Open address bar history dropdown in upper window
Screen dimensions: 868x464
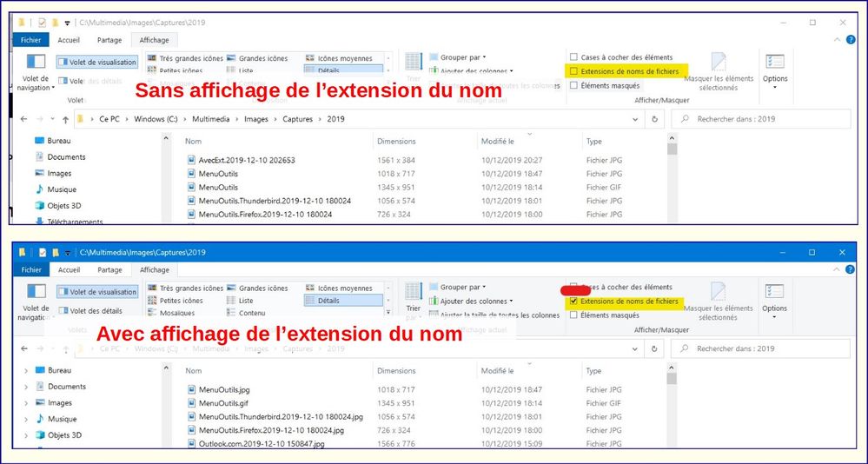coord(635,119)
